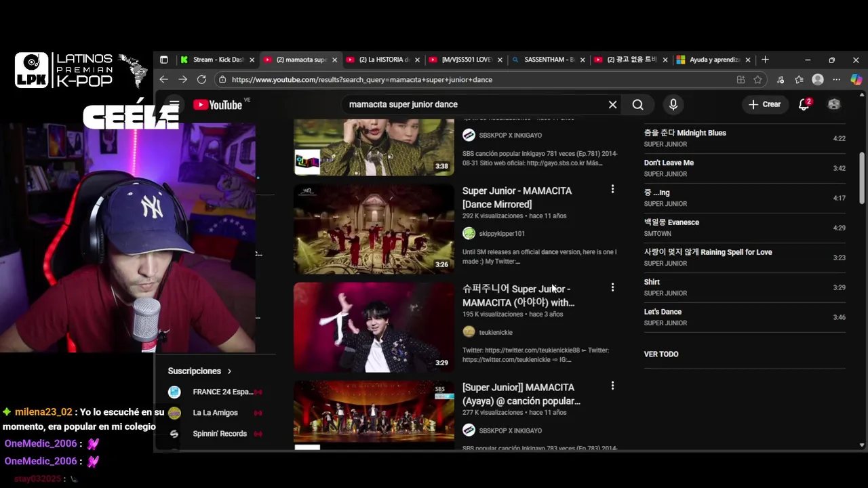Switch to SASSENTHAM tab
Screen dimensions: 868x488
pos(549,60)
